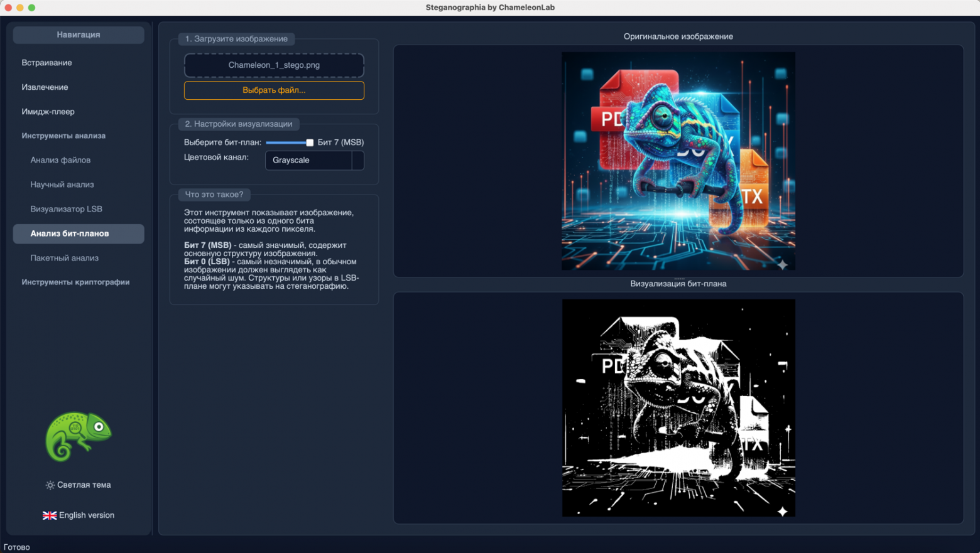Click the sun icon for light theme

[x=50, y=485]
